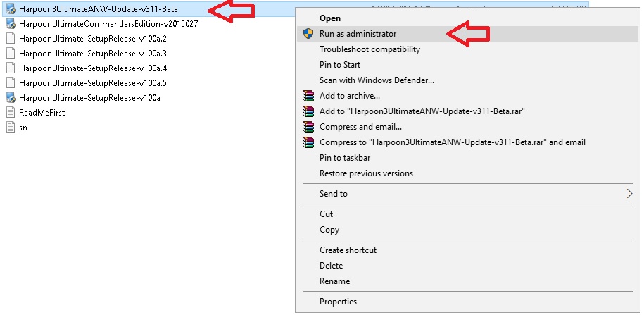Click the HarpoonUltimateCommandersEdition-v2015027 installer icon

(x=11, y=23)
